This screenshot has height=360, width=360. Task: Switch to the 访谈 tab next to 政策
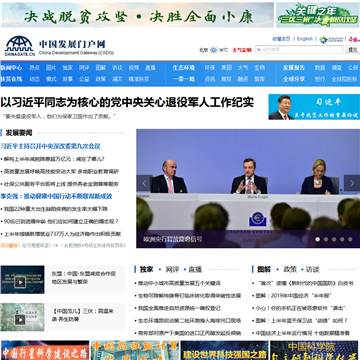(x=312, y=269)
